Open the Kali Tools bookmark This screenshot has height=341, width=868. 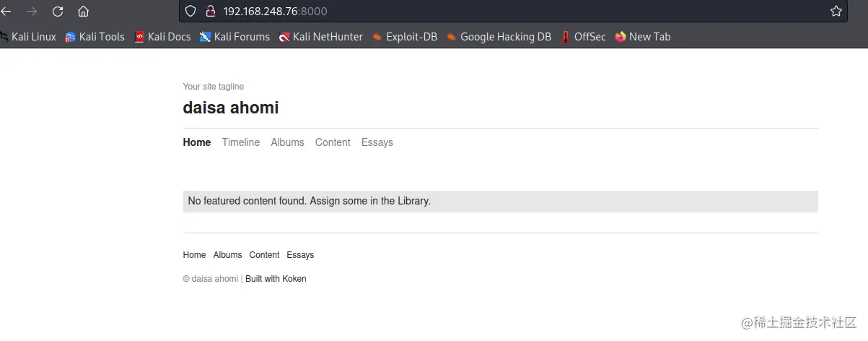click(x=95, y=36)
